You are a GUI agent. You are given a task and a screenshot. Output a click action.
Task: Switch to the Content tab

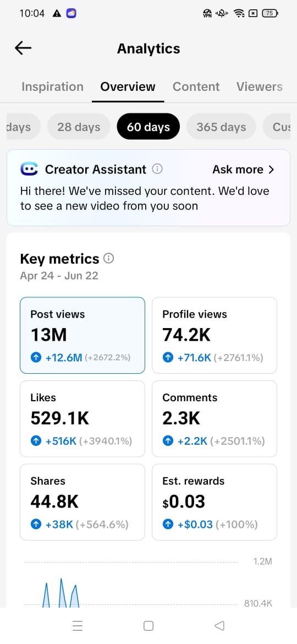click(196, 86)
